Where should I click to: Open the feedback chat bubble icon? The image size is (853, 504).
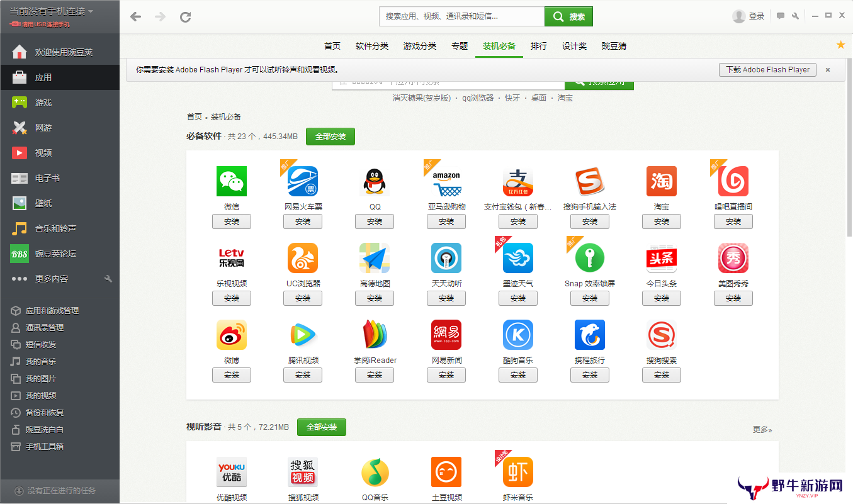coord(781,16)
